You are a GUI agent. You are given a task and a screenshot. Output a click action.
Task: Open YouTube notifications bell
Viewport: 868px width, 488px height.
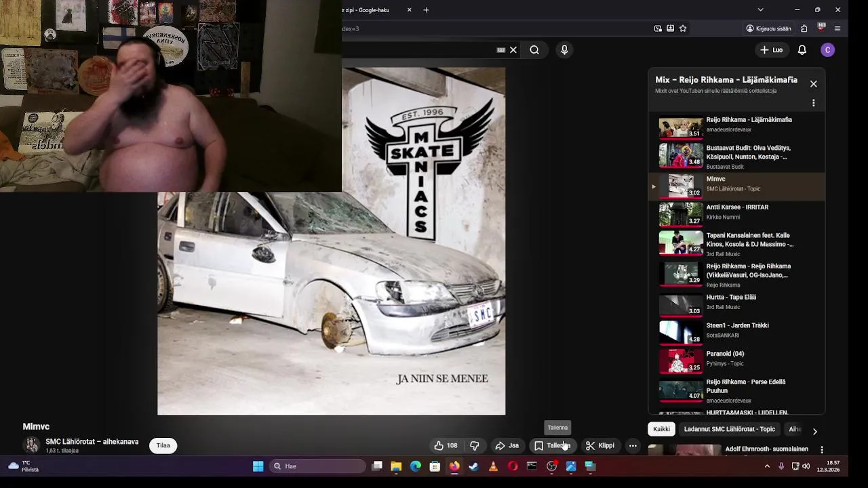[802, 49]
